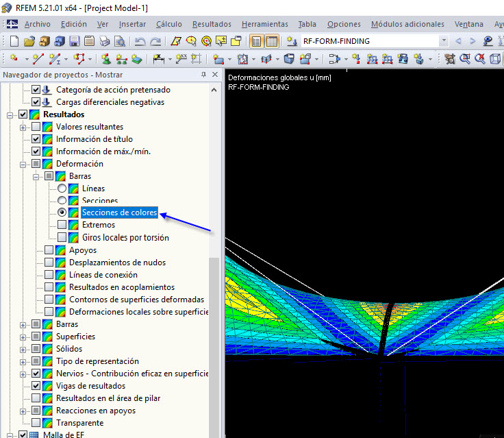
Task: Toggle Vigas de resultados checkbox
Action: pos(36,386)
